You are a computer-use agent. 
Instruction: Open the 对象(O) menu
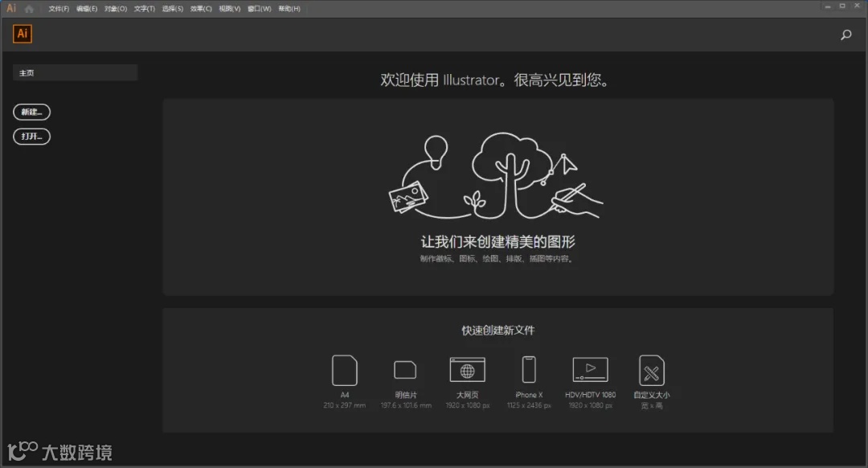point(116,9)
